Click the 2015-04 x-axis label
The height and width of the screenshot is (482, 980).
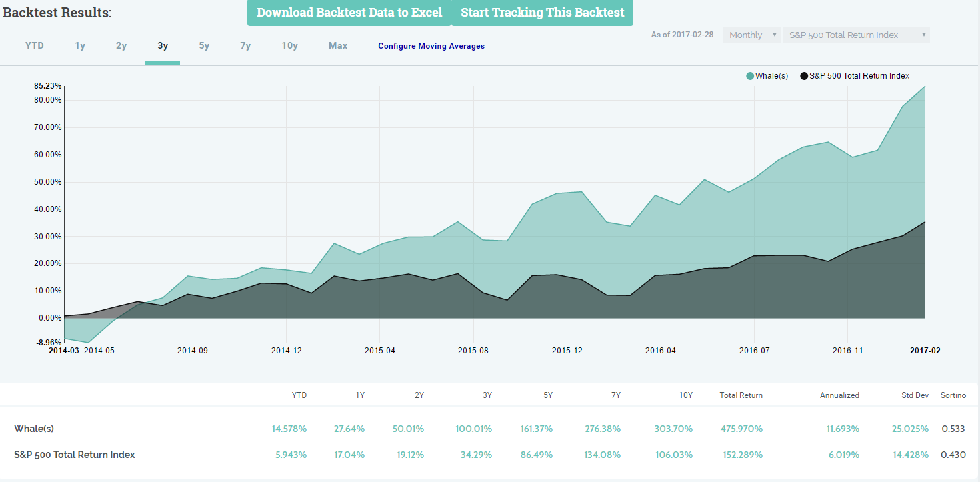[379, 350]
